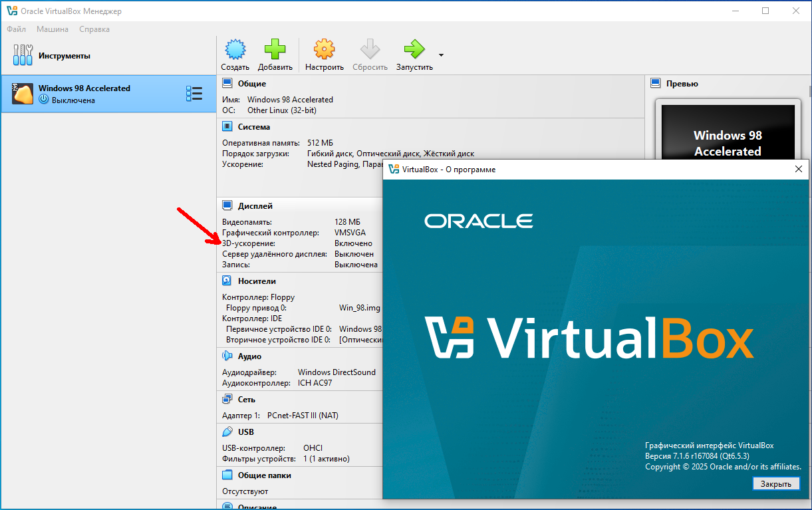812x510 pixels.
Task: Open the USB section header link
Action: click(x=245, y=432)
